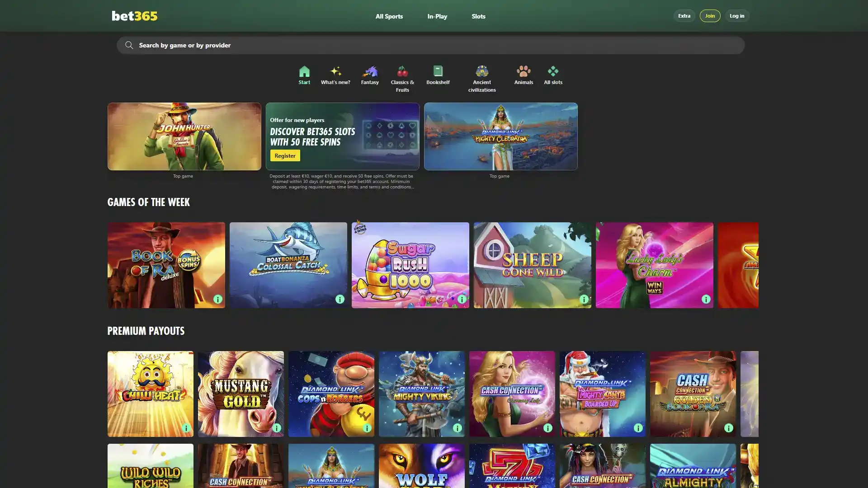Open the 50 free spins offer banner
Image resolution: width=868 pixels, height=488 pixels.
(343, 136)
